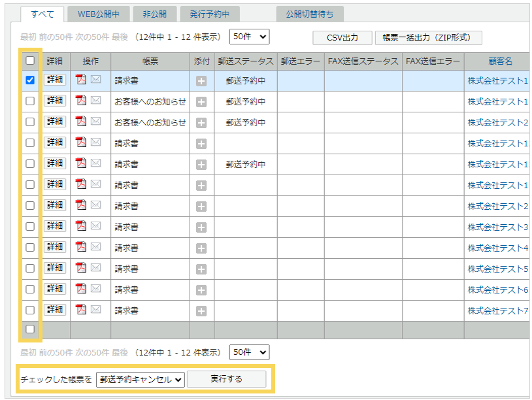Screen dimensions: 532x400
Task: Execute the action with 実行する button
Action: coord(227,378)
